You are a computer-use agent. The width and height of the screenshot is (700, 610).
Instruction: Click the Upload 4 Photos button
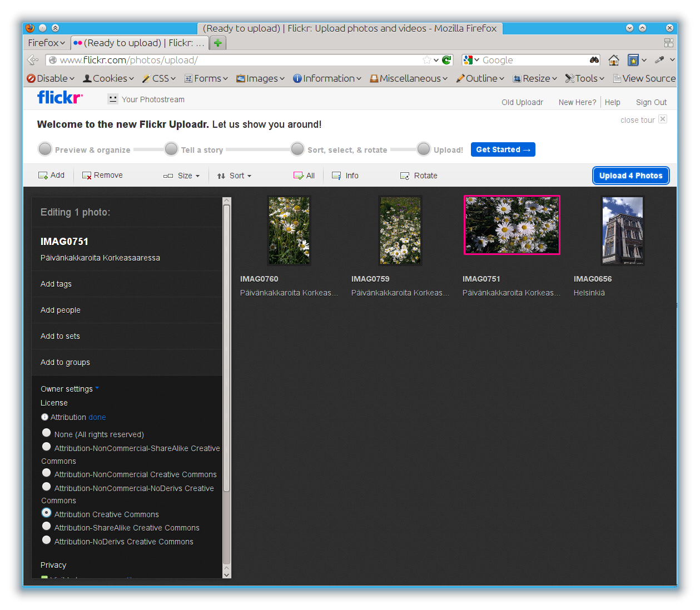click(x=631, y=176)
